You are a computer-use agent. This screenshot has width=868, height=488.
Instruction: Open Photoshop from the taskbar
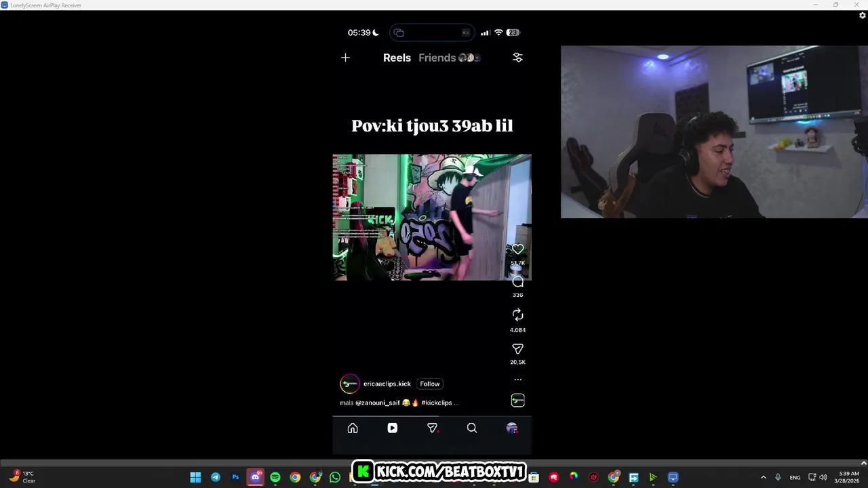point(235,477)
